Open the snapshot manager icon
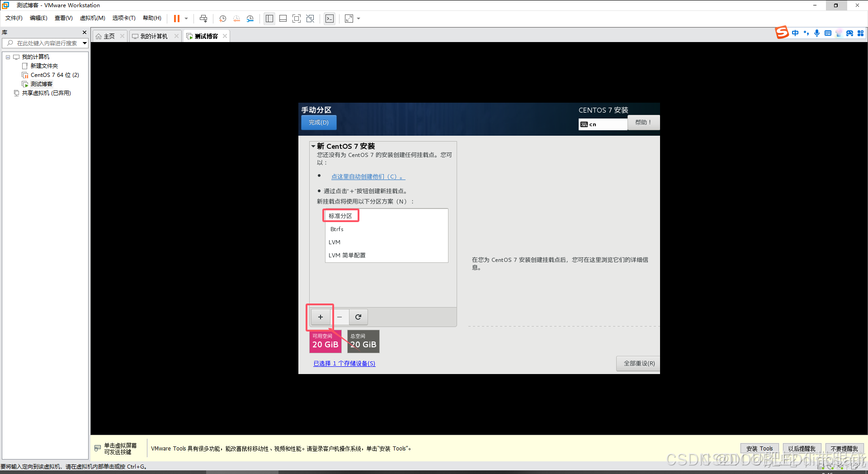 tap(250, 19)
